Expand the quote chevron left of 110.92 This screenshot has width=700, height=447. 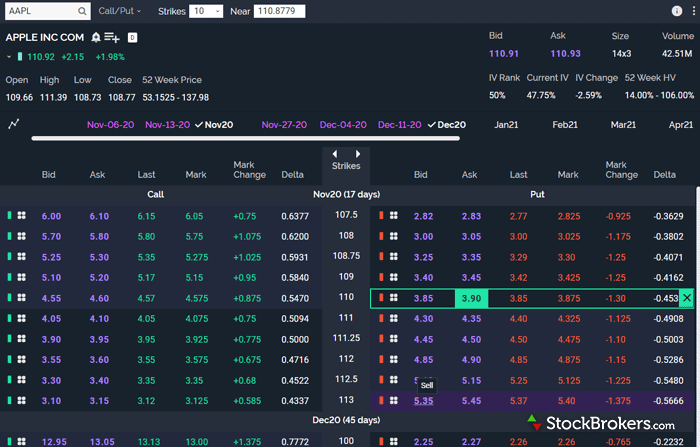9,56
